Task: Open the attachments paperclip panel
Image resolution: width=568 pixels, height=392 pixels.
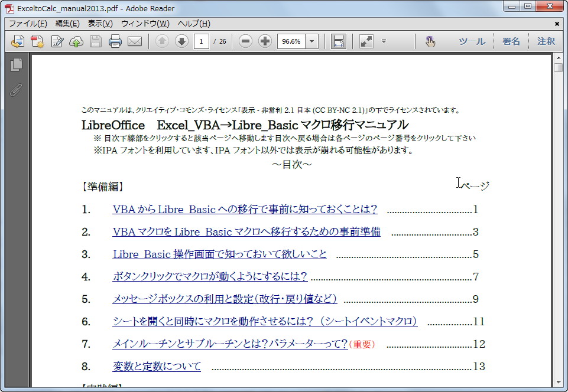Action: (16, 90)
